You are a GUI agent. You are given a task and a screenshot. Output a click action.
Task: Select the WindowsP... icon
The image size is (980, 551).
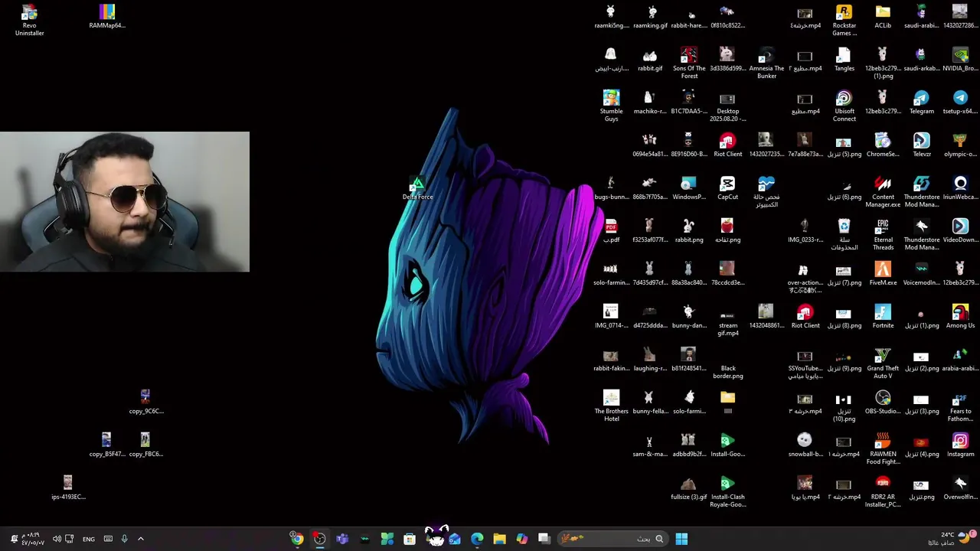coord(689,187)
